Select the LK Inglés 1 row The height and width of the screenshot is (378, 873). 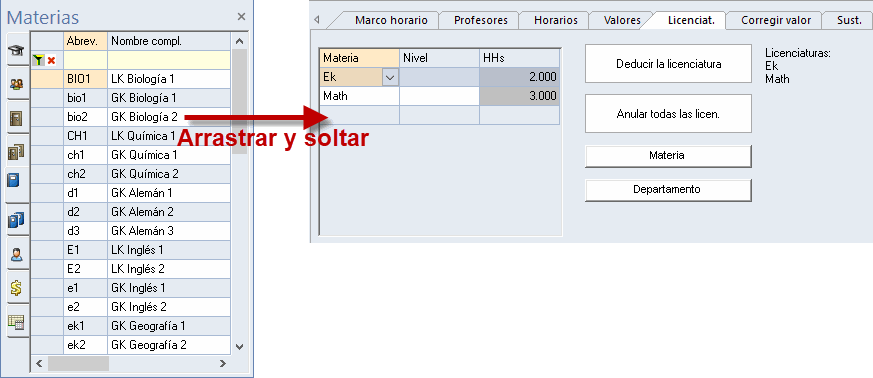(130, 249)
